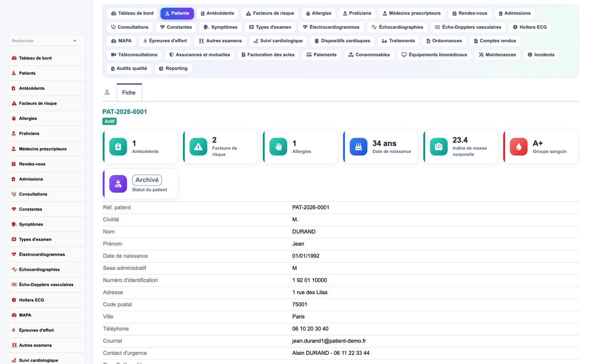Open Praticiens in the sidebar
Viewport: 589px width, 364px height.
click(47, 134)
